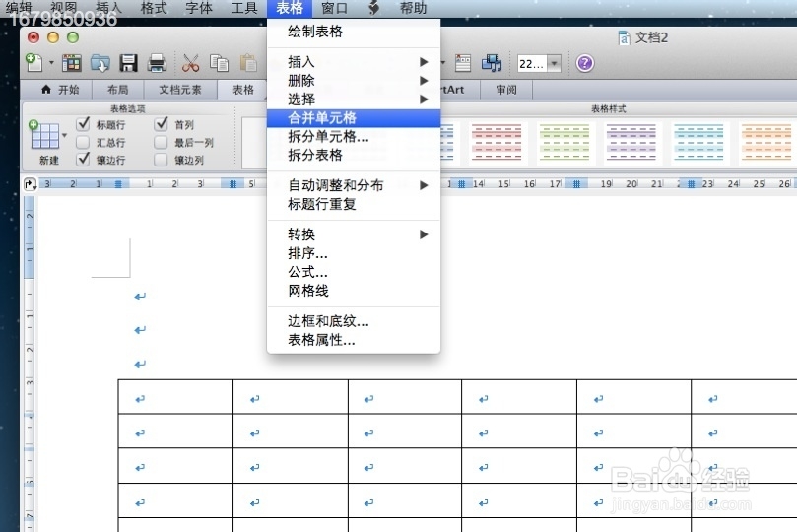Viewport: 797px width, 532px height.
Task: Cut selection with scissors icon
Action: [x=190, y=63]
